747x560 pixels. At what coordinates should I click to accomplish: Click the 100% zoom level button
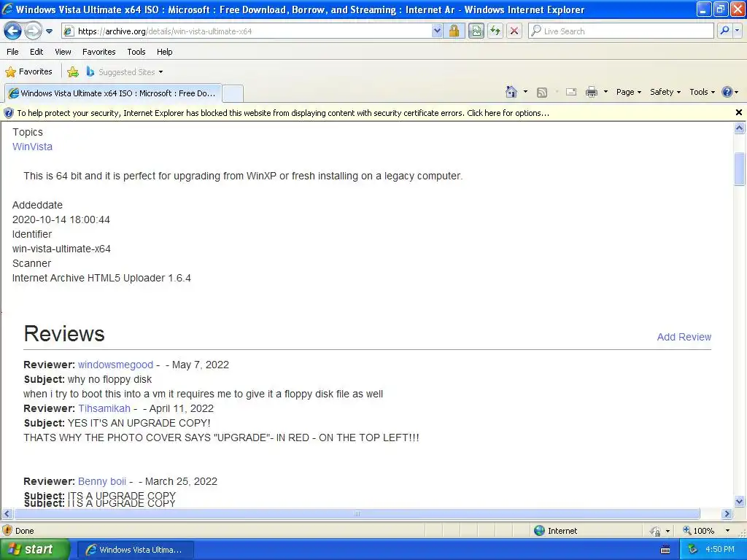699,531
